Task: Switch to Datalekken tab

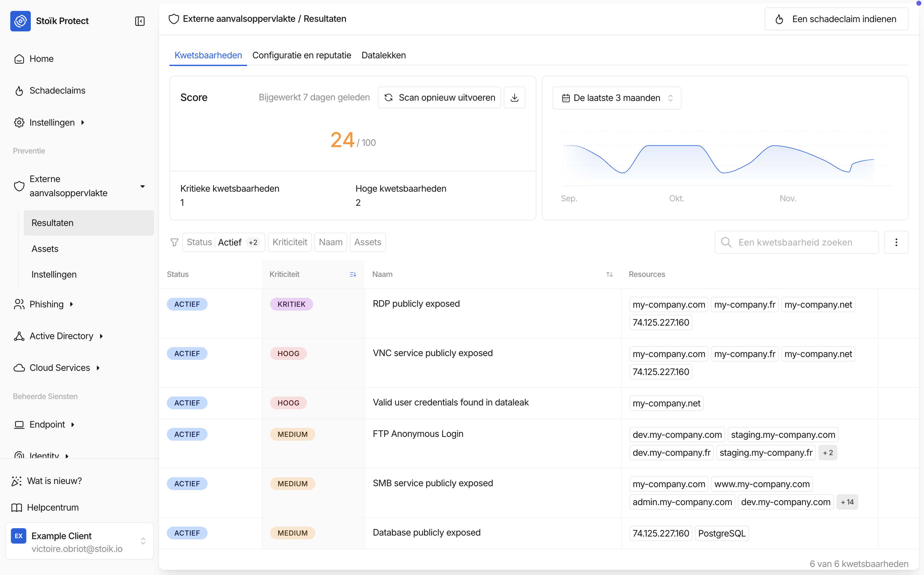Action: [x=383, y=55]
